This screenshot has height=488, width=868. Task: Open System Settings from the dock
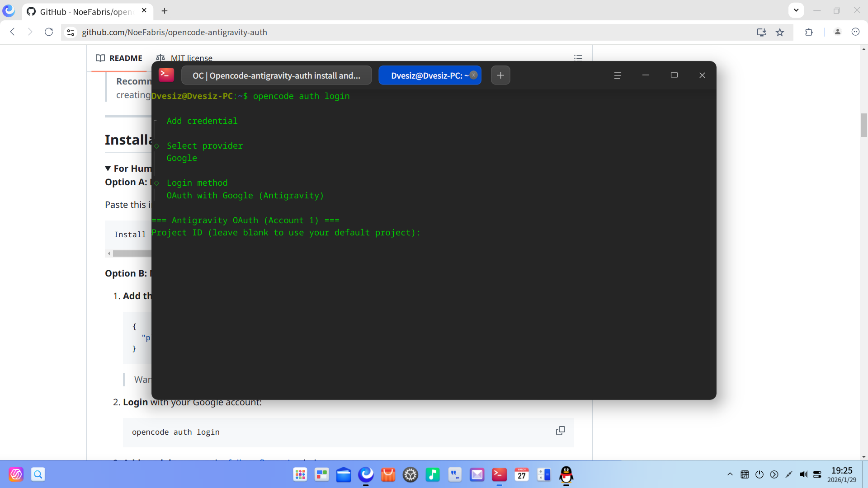click(410, 475)
